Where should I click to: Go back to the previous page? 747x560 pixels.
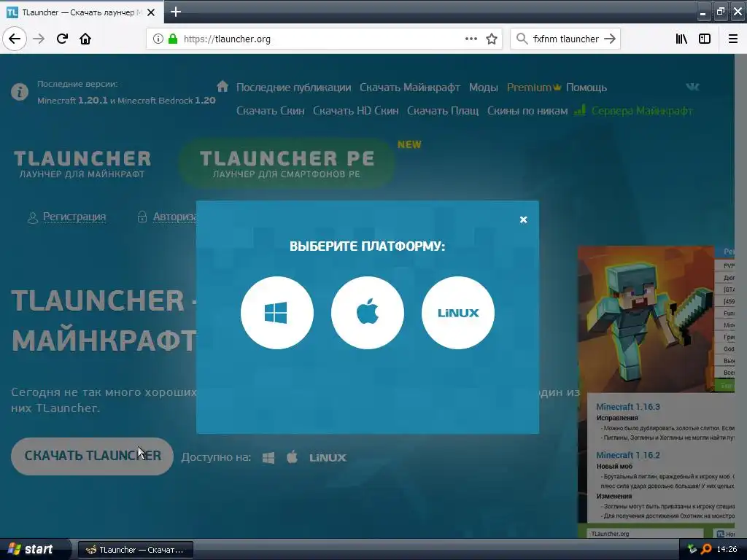tap(15, 39)
